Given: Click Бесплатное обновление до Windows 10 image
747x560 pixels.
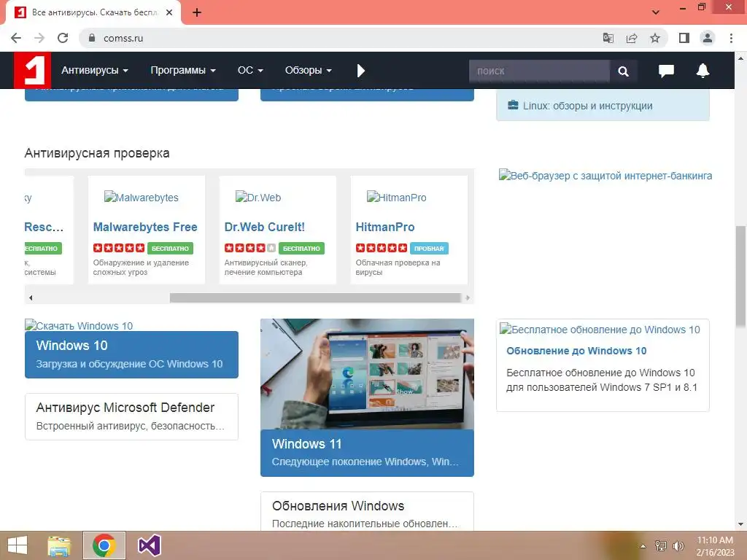Looking at the screenshot, I should (x=600, y=330).
